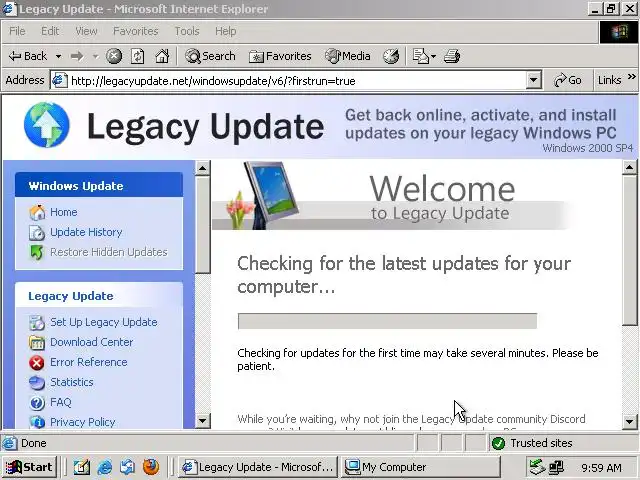Open the Favorites toolbar button
The width and height of the screenshot is (640, 480).
[x=280, y=56]
